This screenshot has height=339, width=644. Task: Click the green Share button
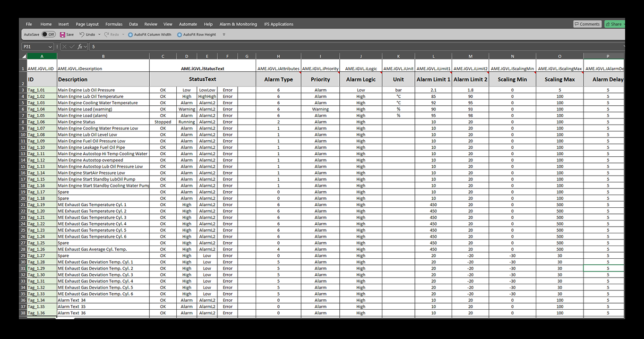click(614, 24)
